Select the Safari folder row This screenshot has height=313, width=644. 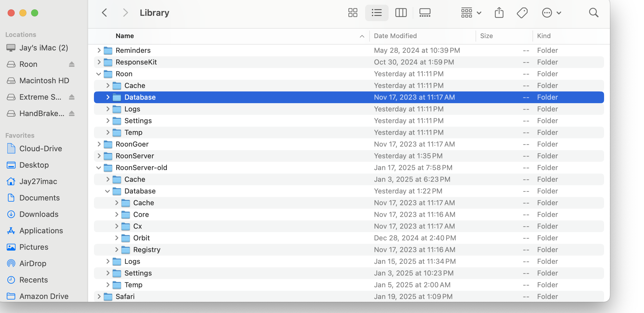coord(349,297)
